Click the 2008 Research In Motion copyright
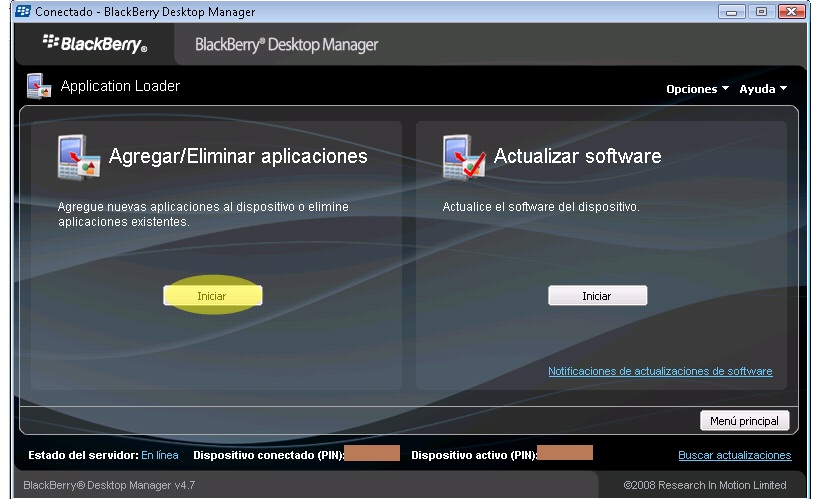This screenshot has width=819, height=499. coord(705,485)
